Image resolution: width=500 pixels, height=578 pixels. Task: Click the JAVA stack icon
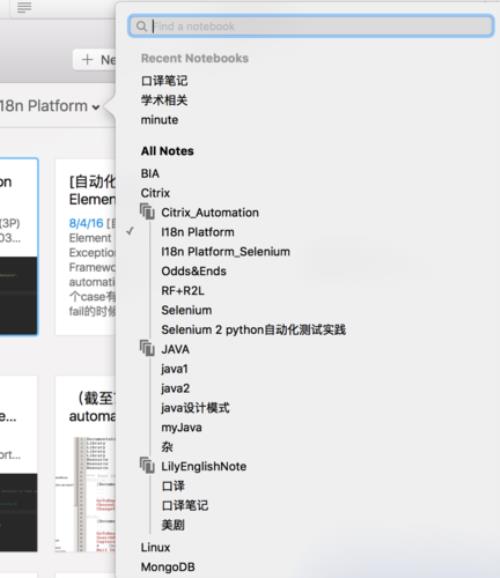(x=147, y=348)
